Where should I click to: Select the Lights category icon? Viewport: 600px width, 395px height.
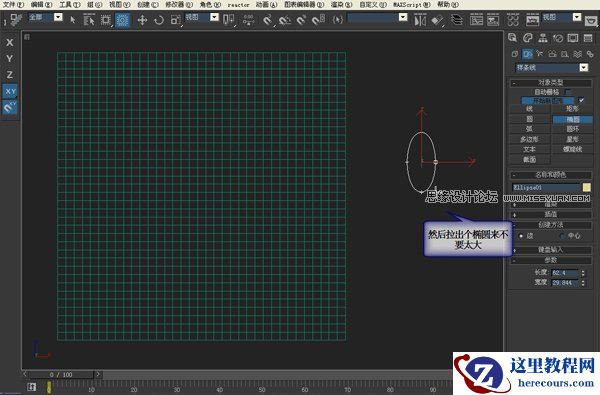click(x=540, y=54)
